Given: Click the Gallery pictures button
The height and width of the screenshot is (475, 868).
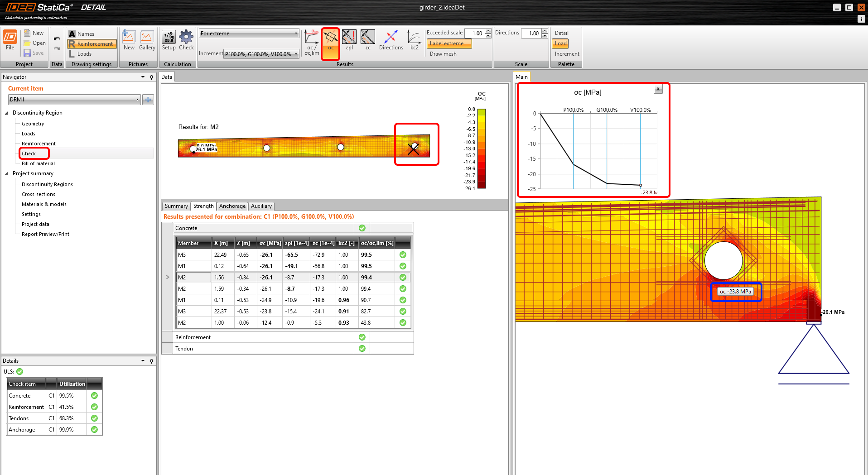Looking at the screenshot, I should click(147, 41).
